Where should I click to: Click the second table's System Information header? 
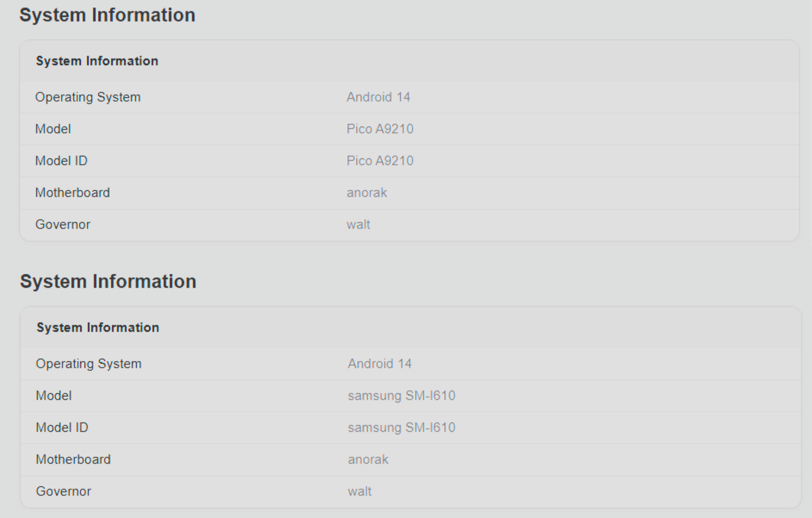click(x=98, y=327)
